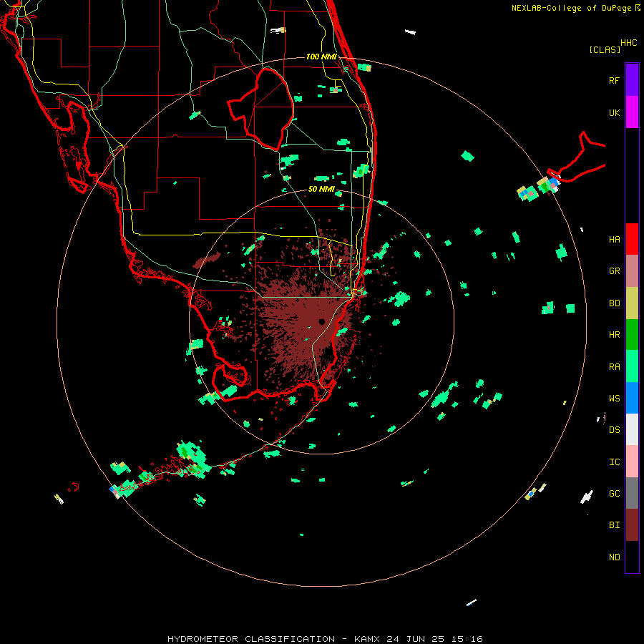Click the 50 NMI range ring label
Image resolution: width=644 pixels, height=644 pixels.
pyautogui.click(x=321, y=189)
